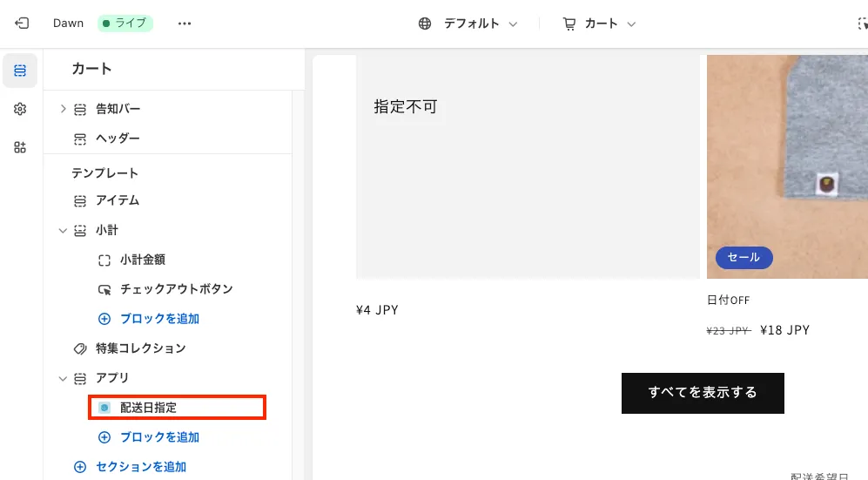Click the exit editor icon
This screenshot has width=868, height=480.
[22, 24]
